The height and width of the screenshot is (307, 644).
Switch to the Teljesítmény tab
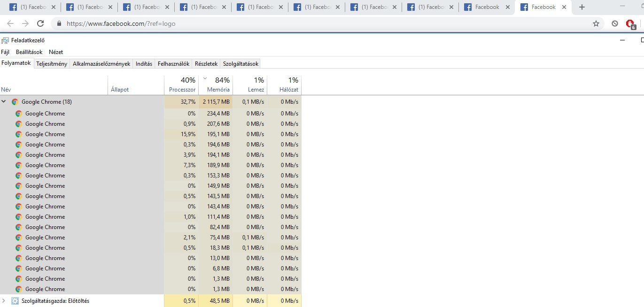pyautogui.click(x=52, y=64)
